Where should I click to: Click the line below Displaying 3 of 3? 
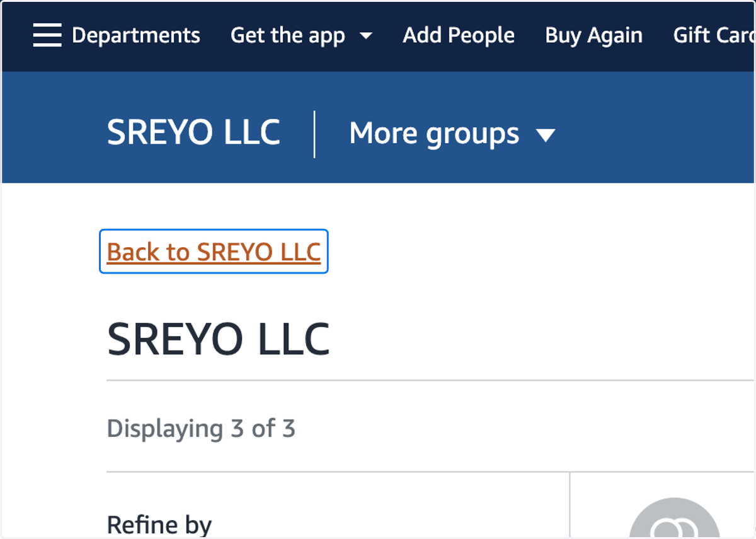(431, 472)
